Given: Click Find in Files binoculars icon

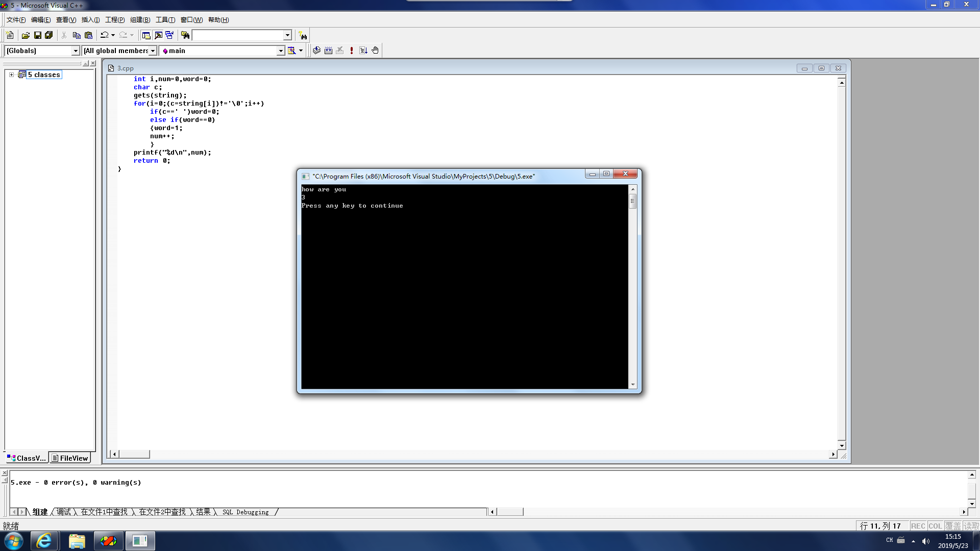Looking at the screenshot, I should (185, 35).
